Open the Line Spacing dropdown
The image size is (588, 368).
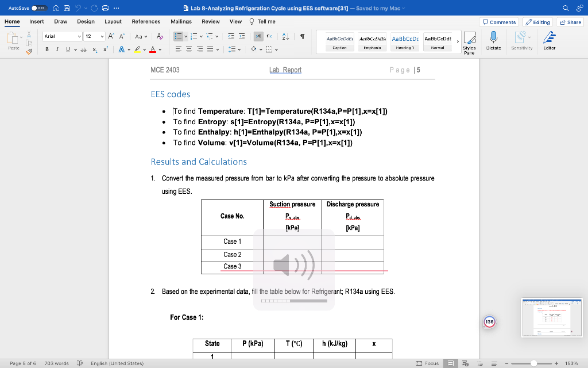pos(234,49)
